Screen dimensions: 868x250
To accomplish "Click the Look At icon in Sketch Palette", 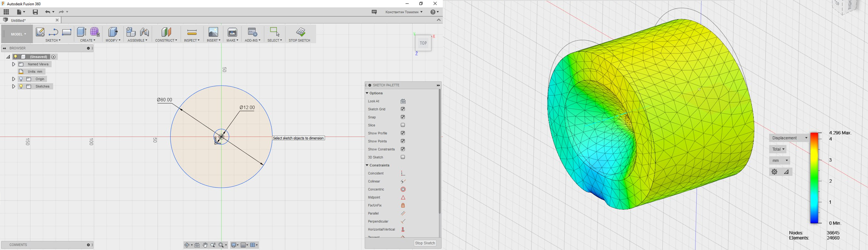I will (x=403, y=101).
